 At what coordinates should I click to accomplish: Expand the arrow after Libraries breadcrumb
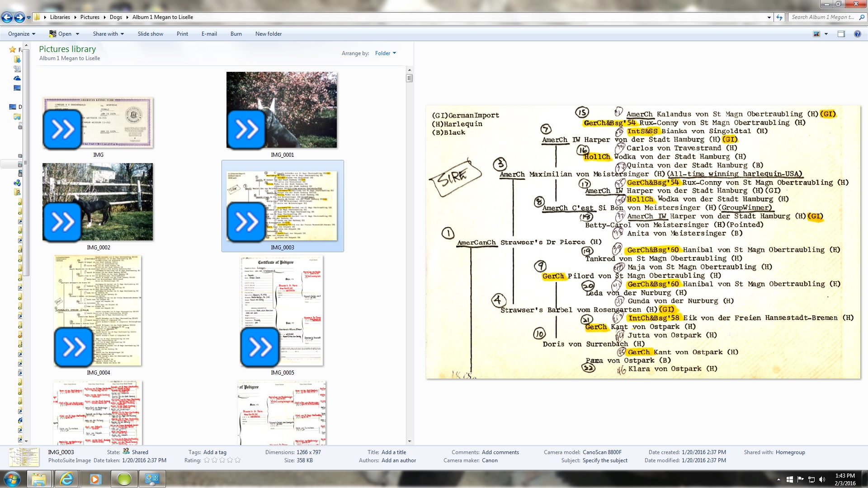(75, 17)
